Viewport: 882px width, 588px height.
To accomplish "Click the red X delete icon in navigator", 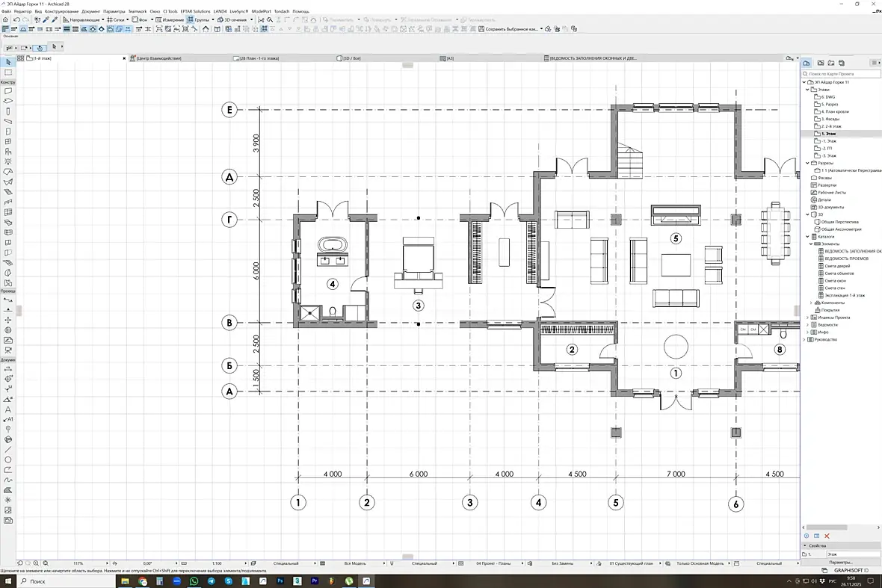I will pyautogui.click(x=827, y=536).
